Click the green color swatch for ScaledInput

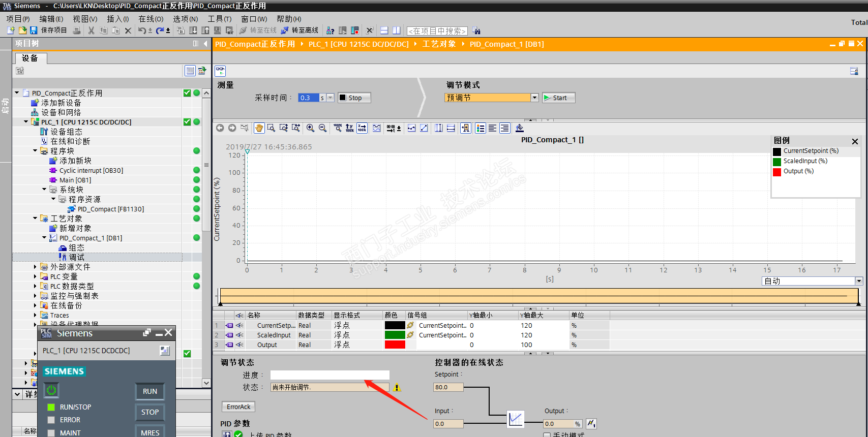point(395,335)
